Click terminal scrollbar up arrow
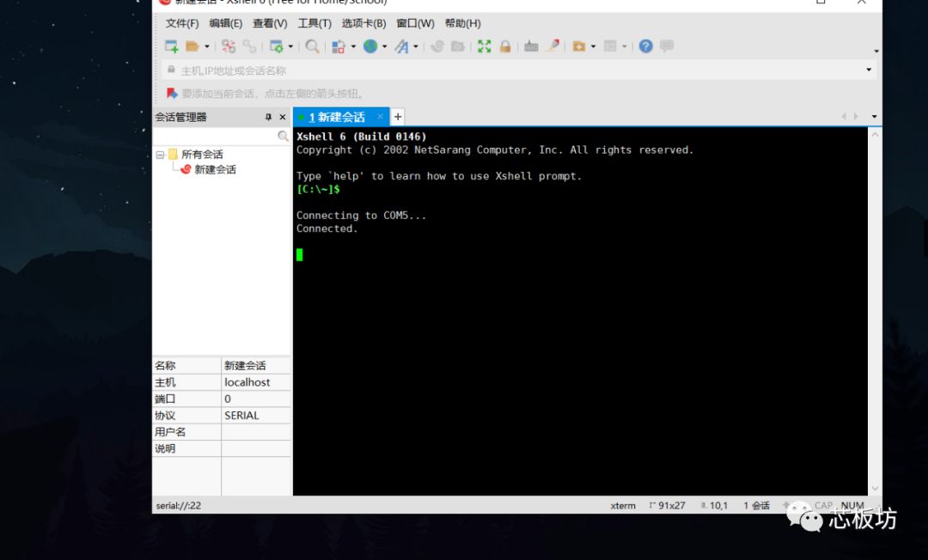 click(x=875, y=135)
